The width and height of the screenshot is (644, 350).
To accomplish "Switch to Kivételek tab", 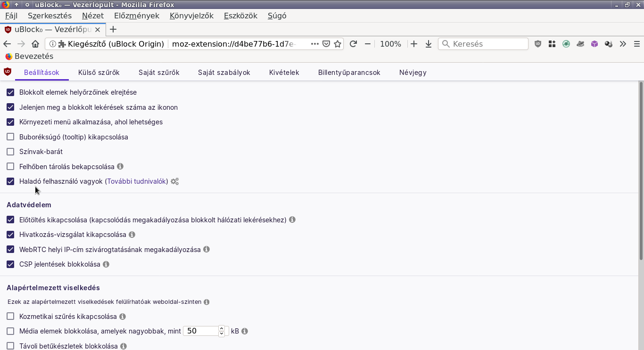I will [x=284, y=73].
